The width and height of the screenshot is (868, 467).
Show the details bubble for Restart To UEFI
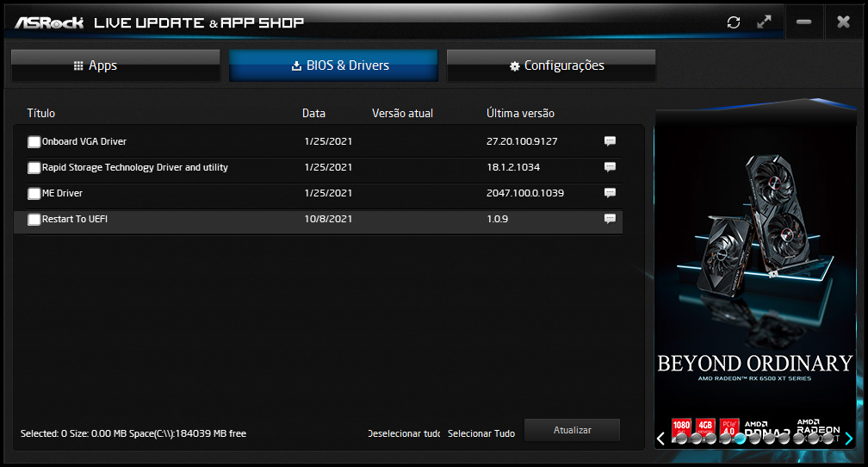610,219
